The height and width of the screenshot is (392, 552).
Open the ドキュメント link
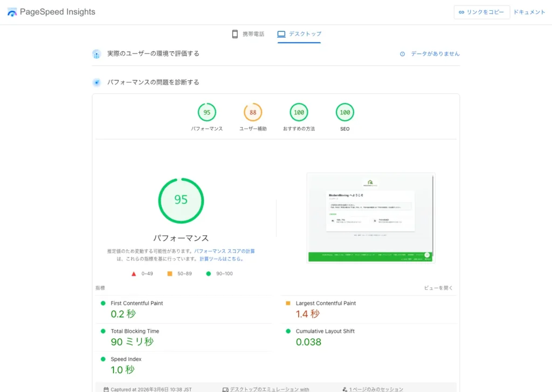pos(529,12)
